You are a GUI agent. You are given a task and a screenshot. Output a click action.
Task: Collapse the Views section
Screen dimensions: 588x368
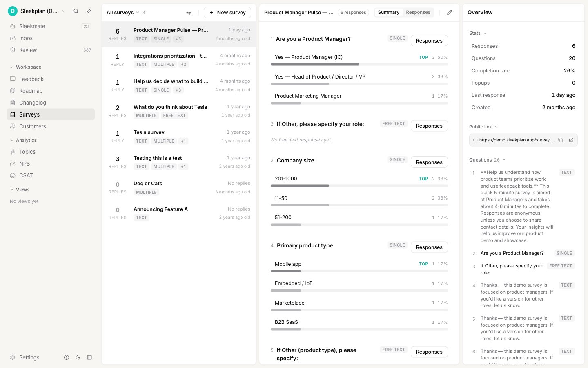click(20, 190)
